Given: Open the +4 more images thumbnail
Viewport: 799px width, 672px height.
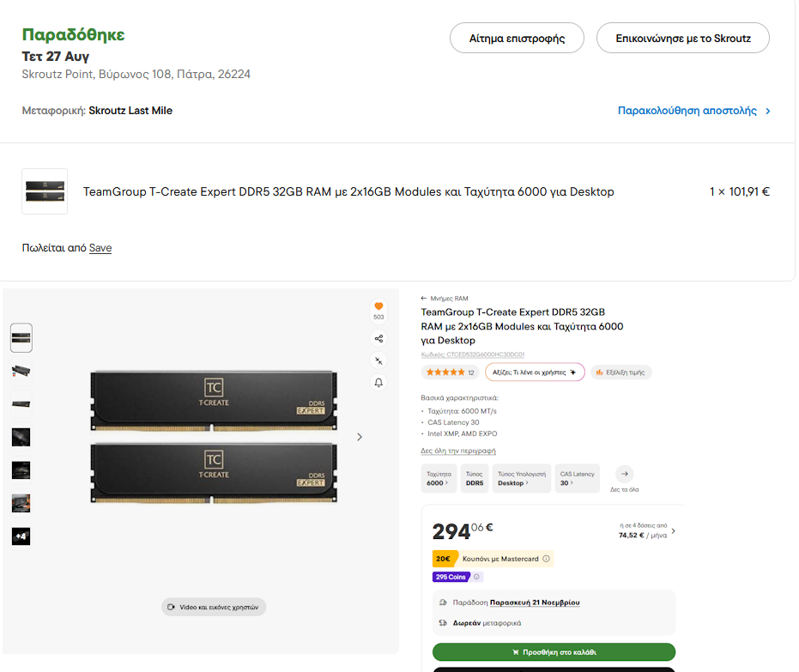Looking at the screenshot, I should 21,536.
